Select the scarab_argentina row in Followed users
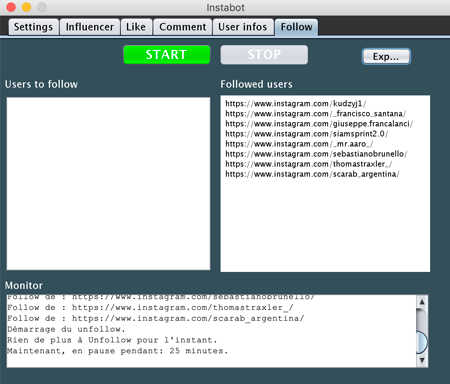450x384 pixels. coord(312,174)
